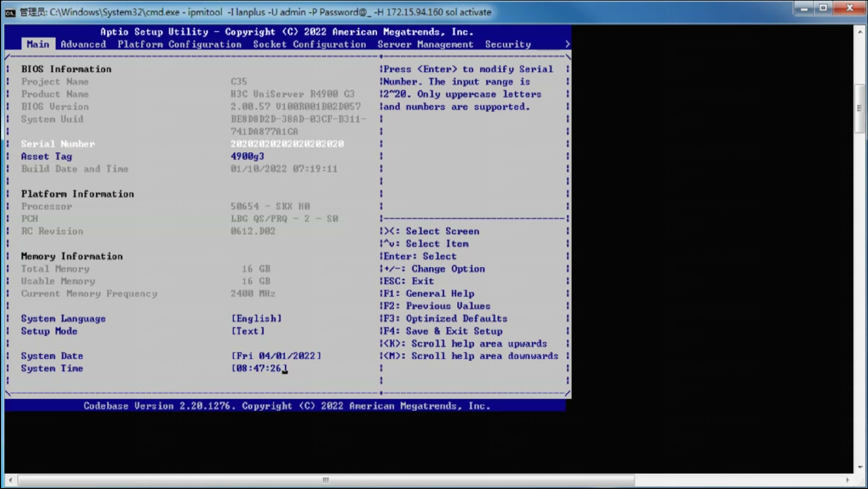The width and height of the screenshot is (868, 489).
Task: Click the PCH value LBG QS/PRQ
Action: point(284,219)
